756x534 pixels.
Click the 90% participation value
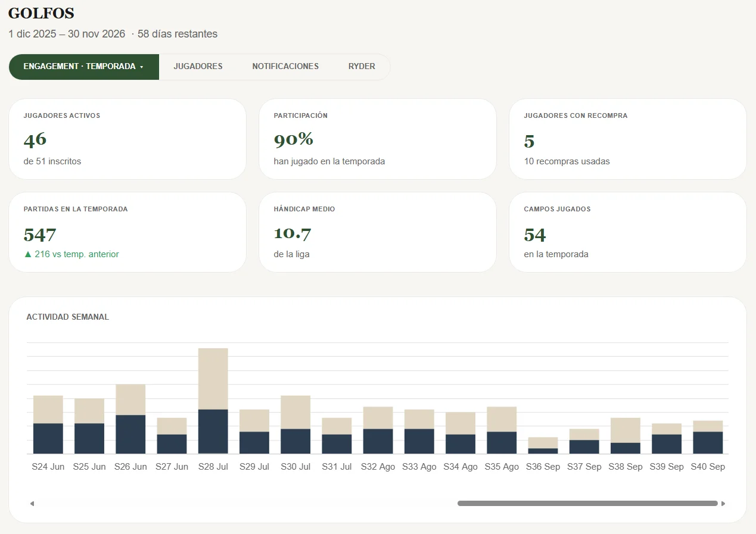coord(294,140)
